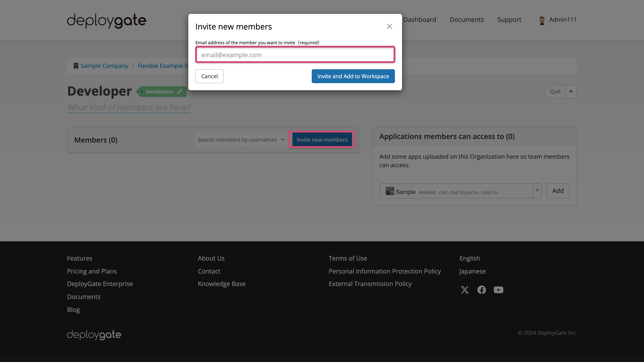Click the DeployGate logo in the header
This screenshot has width=644, height=362.
[106, 21]
